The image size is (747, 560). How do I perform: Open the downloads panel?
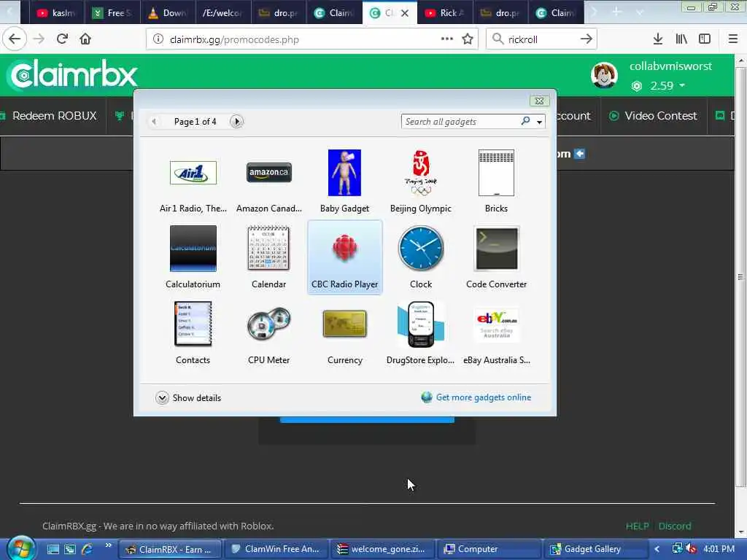[658, 39]
